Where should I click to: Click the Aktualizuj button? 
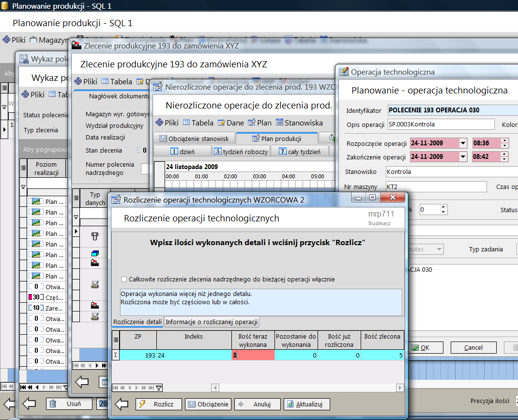[x=306, y=404]
